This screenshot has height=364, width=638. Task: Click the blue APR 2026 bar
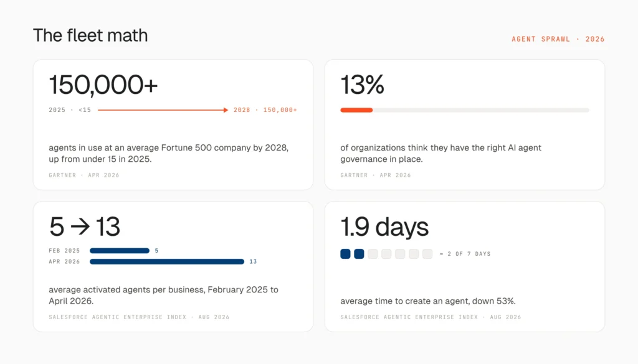point(167,261)
